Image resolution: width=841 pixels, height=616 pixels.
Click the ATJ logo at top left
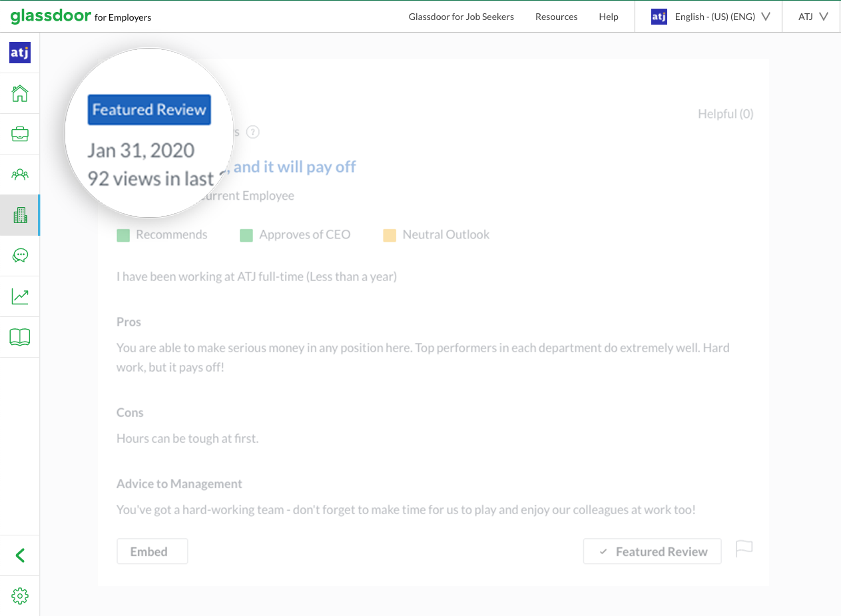tap(20, 52)
